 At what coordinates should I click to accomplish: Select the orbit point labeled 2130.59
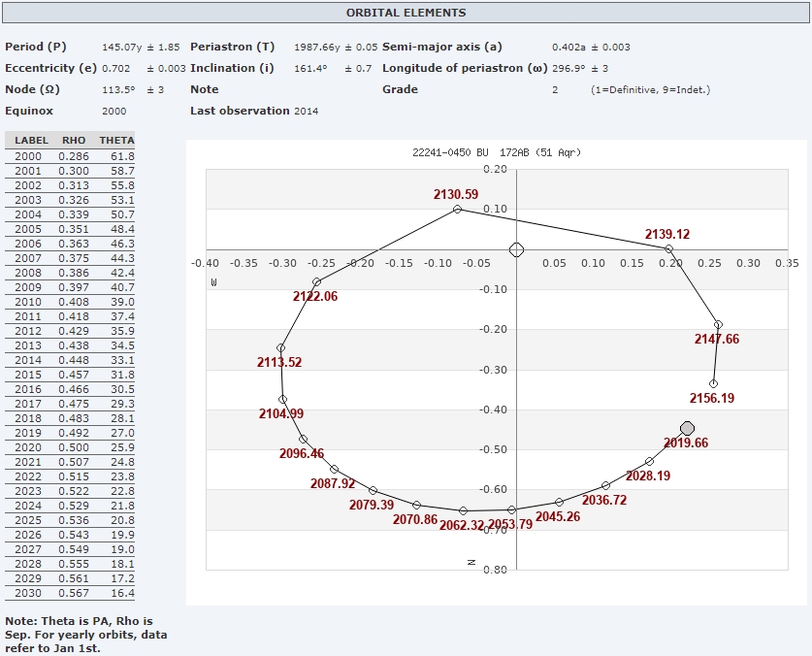click(x=457, y=209)
